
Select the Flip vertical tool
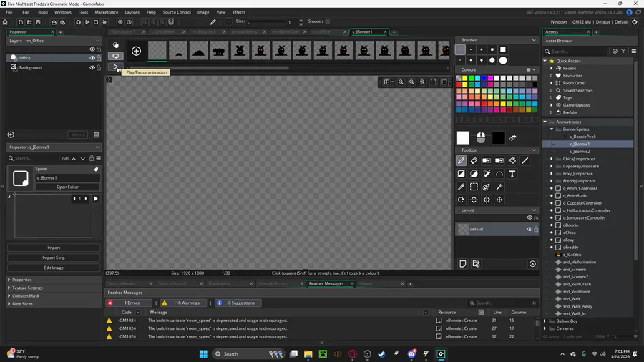click(x=474, y=200)
